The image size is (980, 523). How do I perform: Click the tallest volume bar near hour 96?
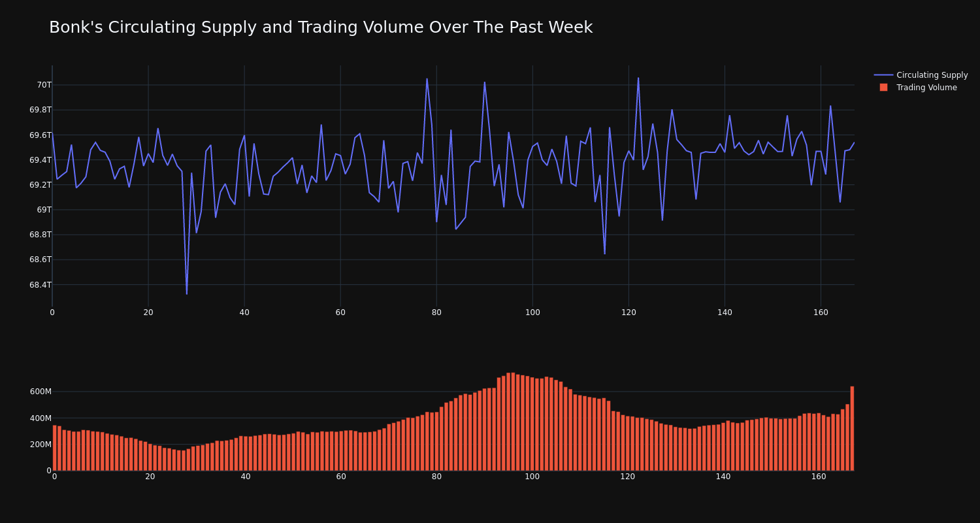pos(514,422)
